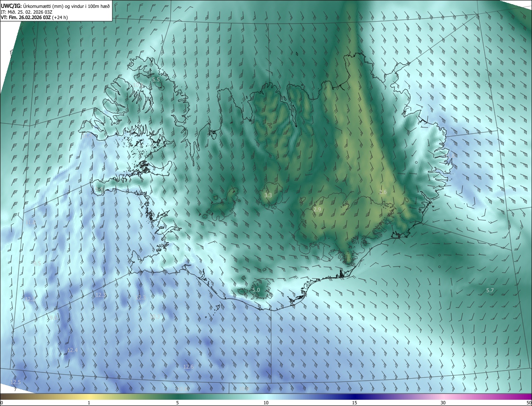Click the 1 tick label on the color scale
The height and width of the screenshot is (406, 532).
(x=89, y=403)
